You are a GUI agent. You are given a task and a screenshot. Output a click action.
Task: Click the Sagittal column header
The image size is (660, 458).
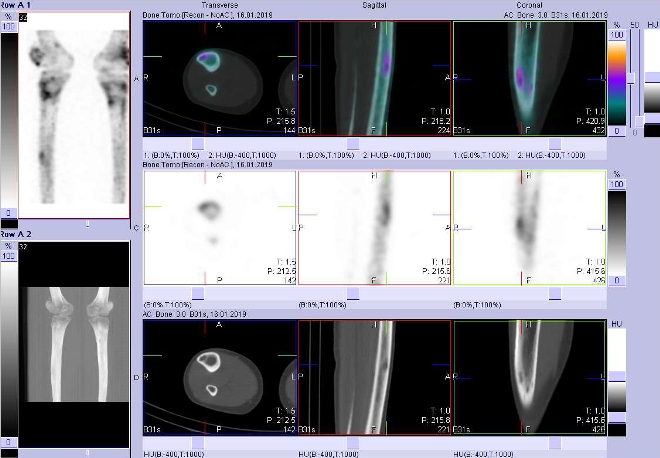coord(374,5)
